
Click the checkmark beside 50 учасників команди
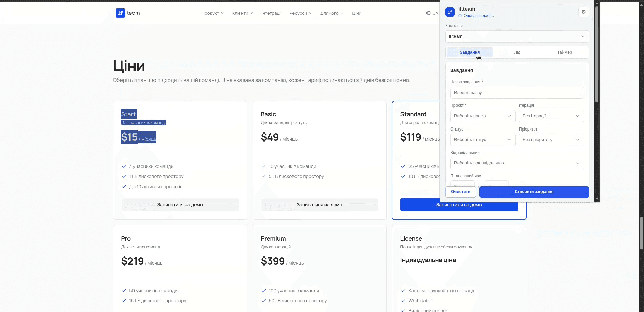[124, 291]
